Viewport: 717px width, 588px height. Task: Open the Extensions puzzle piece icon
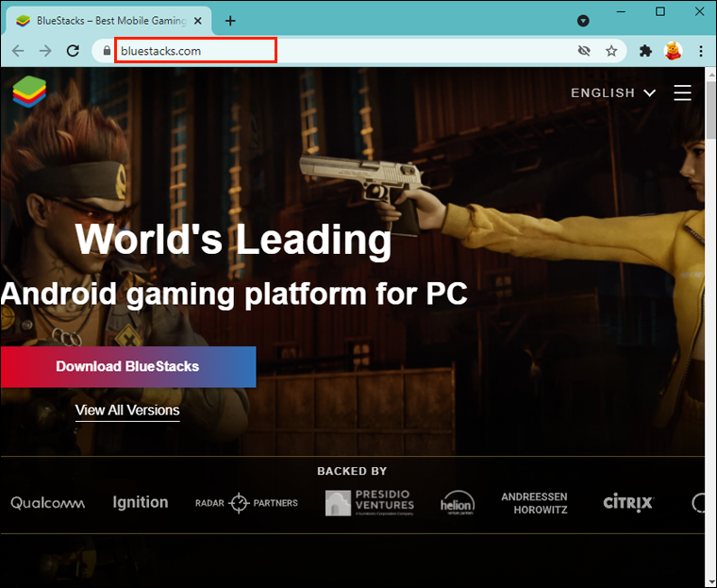645,51
